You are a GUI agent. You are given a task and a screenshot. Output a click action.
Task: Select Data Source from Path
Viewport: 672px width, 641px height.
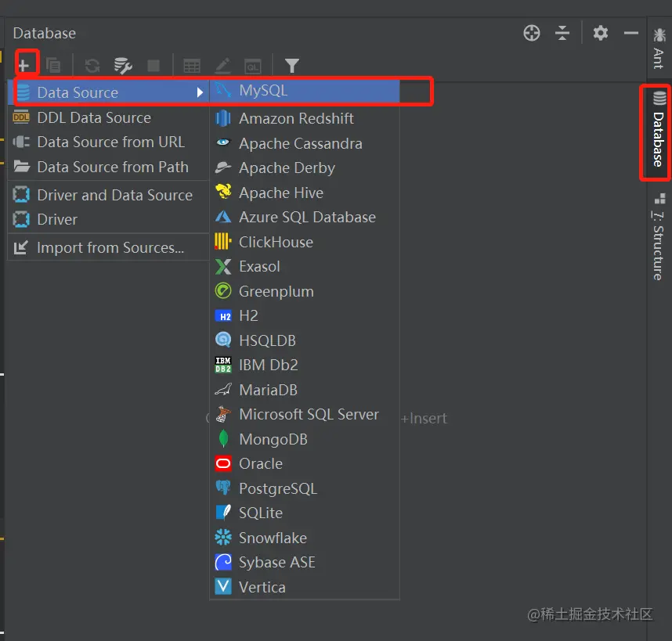click(x=108, y=167)
